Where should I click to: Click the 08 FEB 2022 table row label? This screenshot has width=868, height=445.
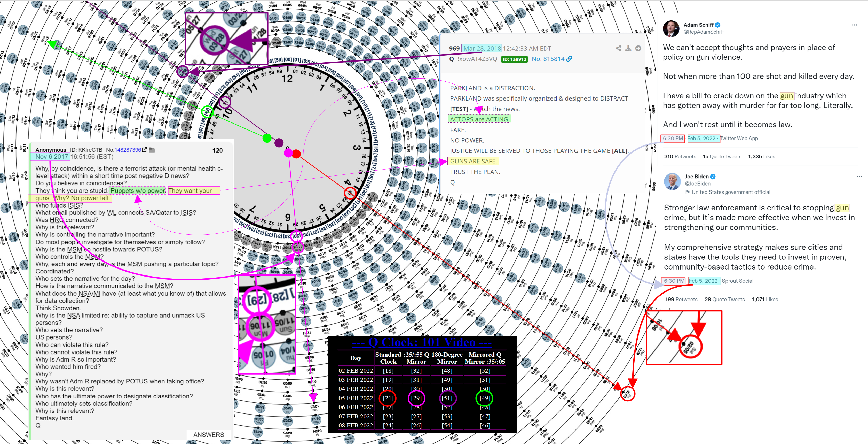[x=356, y=425]
